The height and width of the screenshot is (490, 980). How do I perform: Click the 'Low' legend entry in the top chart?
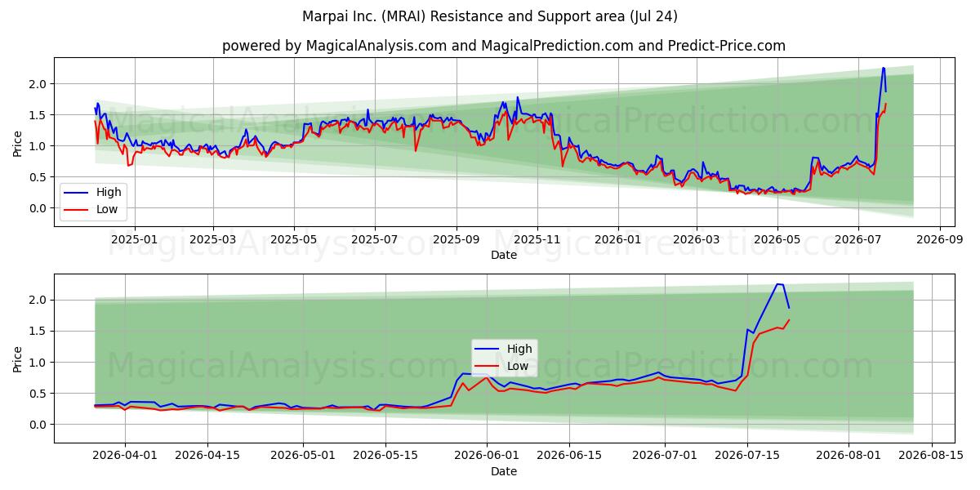click(x=106, y=209)
